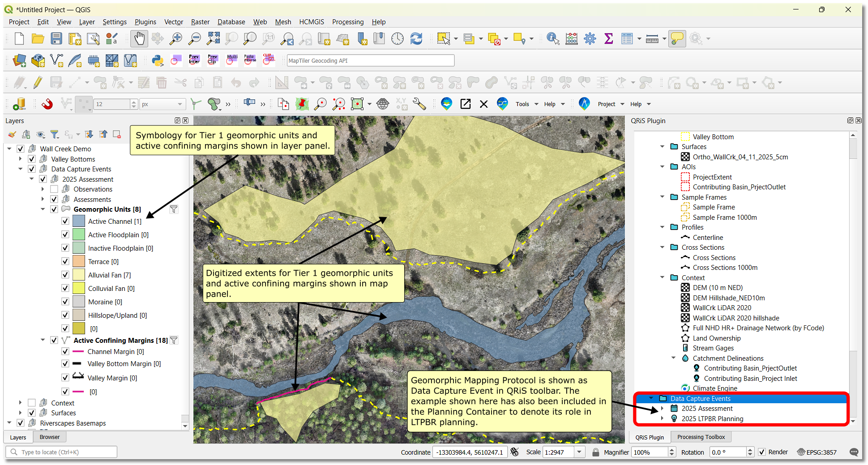
Task: Open the statistical summary panel
Action: point(608,38)
